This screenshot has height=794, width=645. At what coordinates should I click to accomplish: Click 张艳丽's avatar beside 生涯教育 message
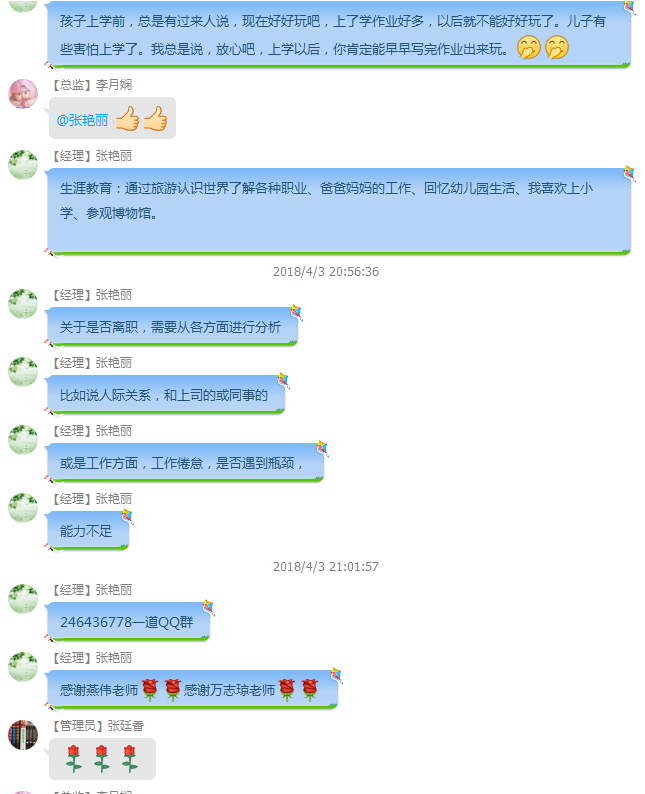pos(23,165)
